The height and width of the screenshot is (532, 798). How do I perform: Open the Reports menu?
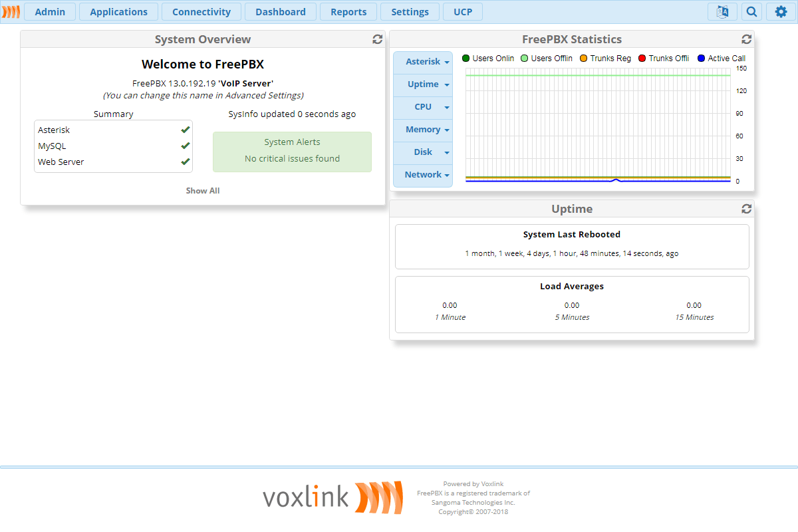point(348,11)
